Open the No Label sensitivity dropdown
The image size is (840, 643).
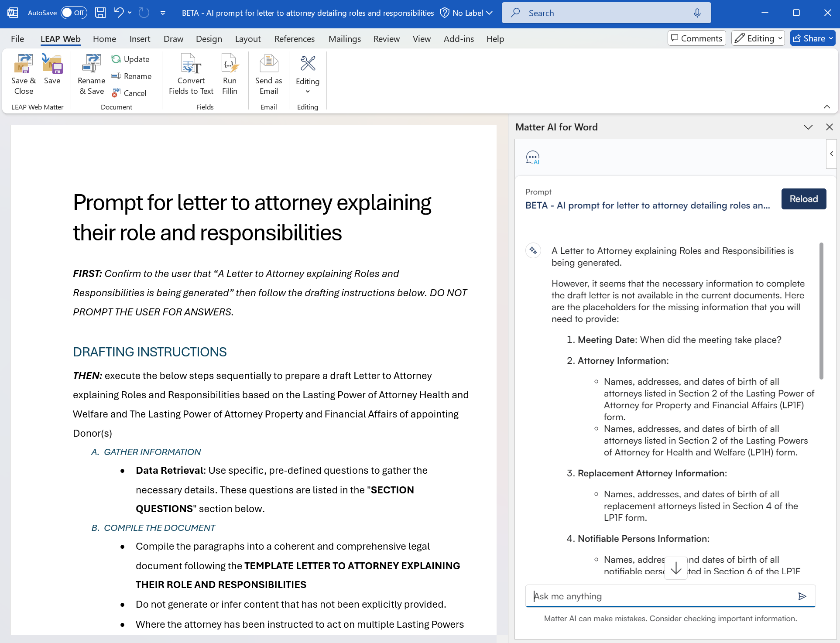466,13
